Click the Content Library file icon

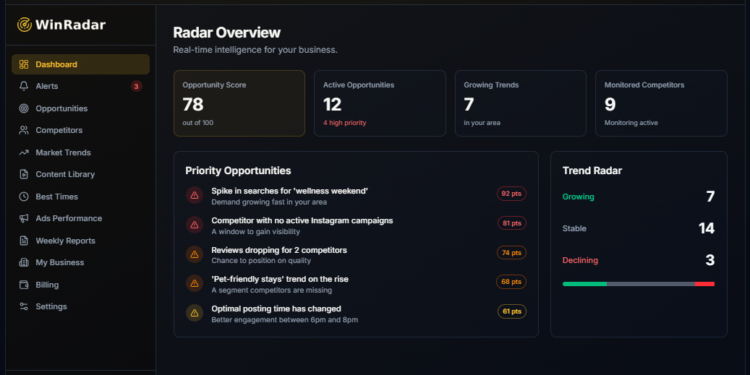(23, 174)
